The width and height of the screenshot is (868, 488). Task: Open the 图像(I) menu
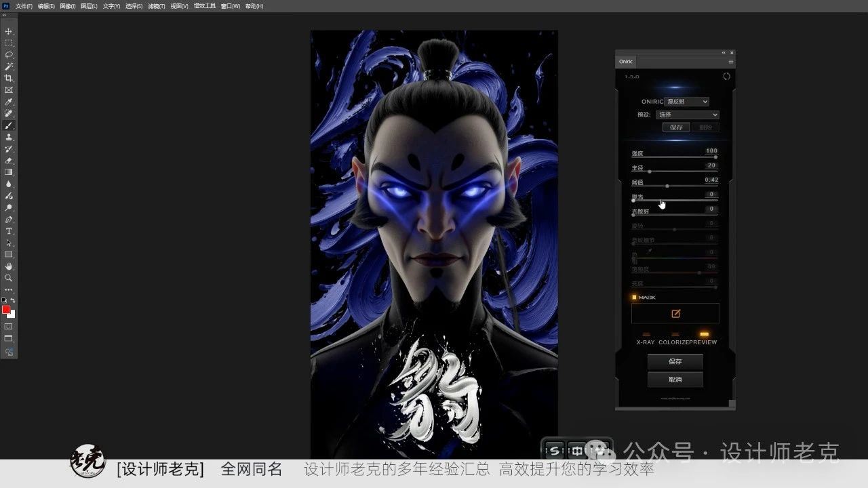[x=68, y=6]
